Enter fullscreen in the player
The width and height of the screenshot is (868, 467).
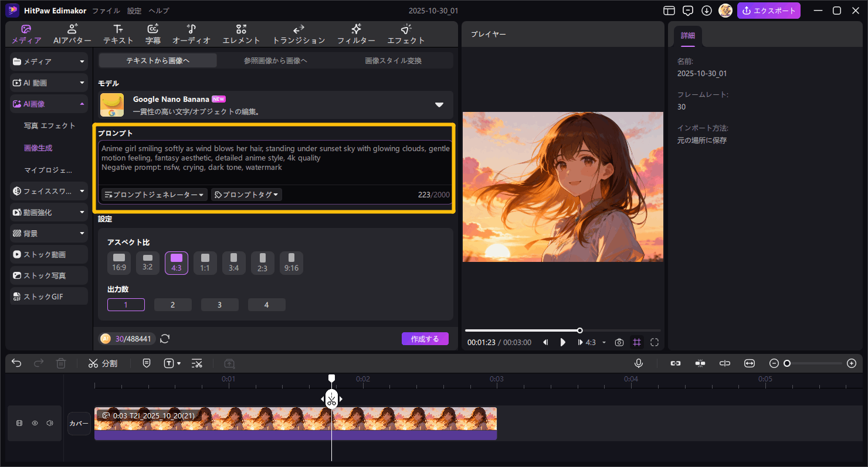pyautogui.click(x=655, y=342)
